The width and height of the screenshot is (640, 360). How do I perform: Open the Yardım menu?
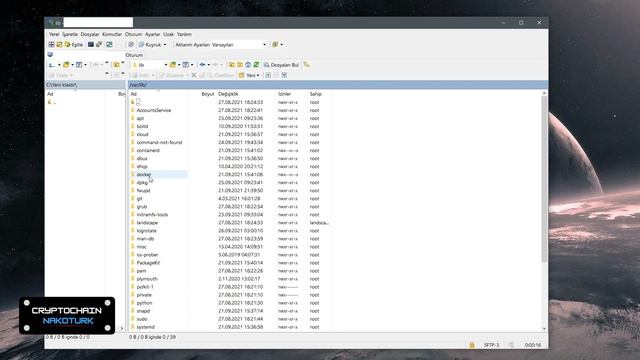(x=184, y=34)
